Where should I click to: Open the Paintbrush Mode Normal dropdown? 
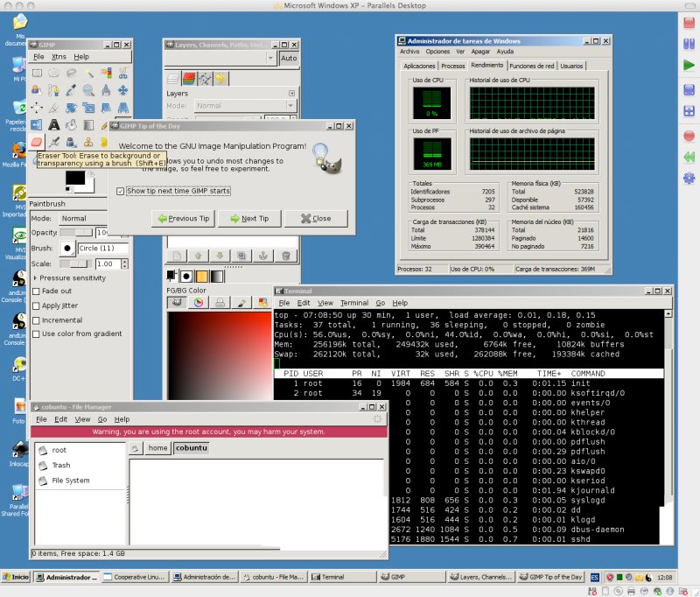84,218
